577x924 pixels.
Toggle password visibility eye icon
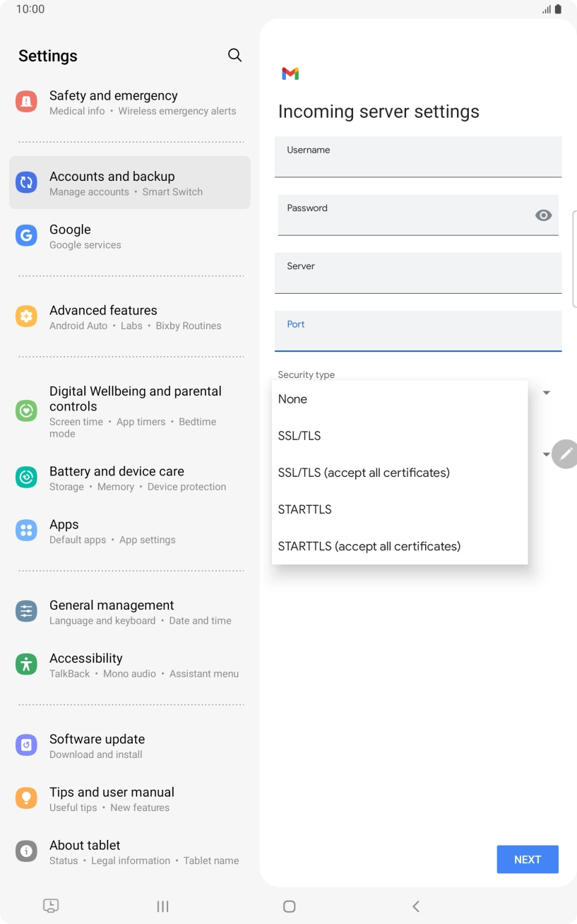[x=543, y=215]
